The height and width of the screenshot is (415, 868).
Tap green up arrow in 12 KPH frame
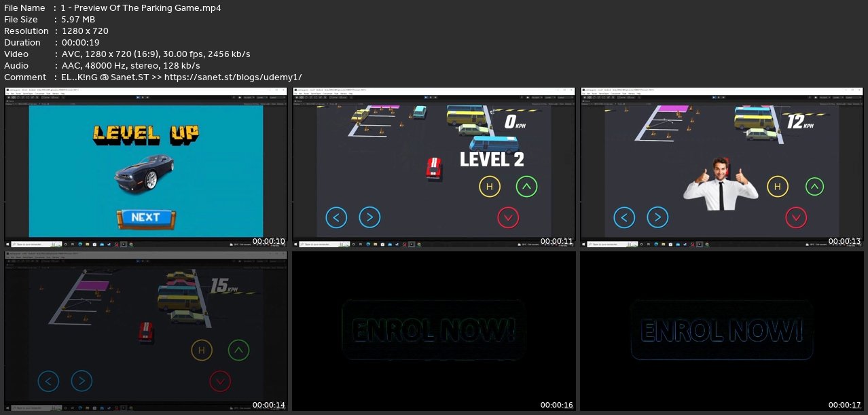[x=814, y=186]
